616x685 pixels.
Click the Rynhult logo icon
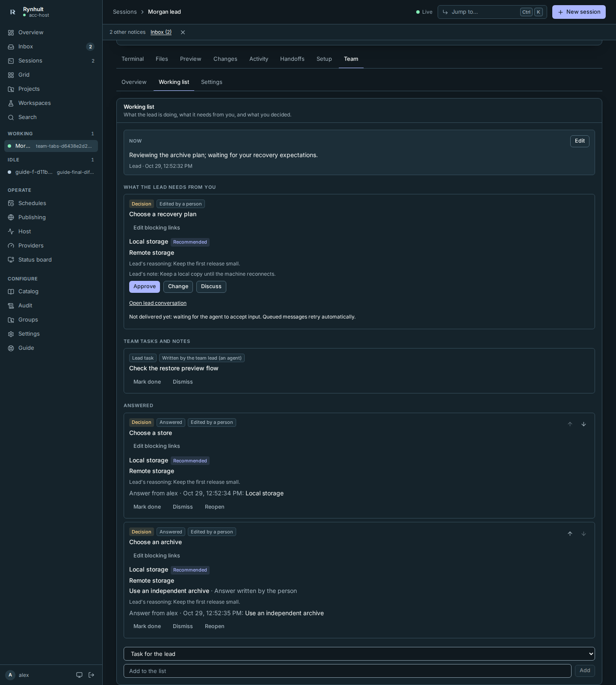point(13,12)
